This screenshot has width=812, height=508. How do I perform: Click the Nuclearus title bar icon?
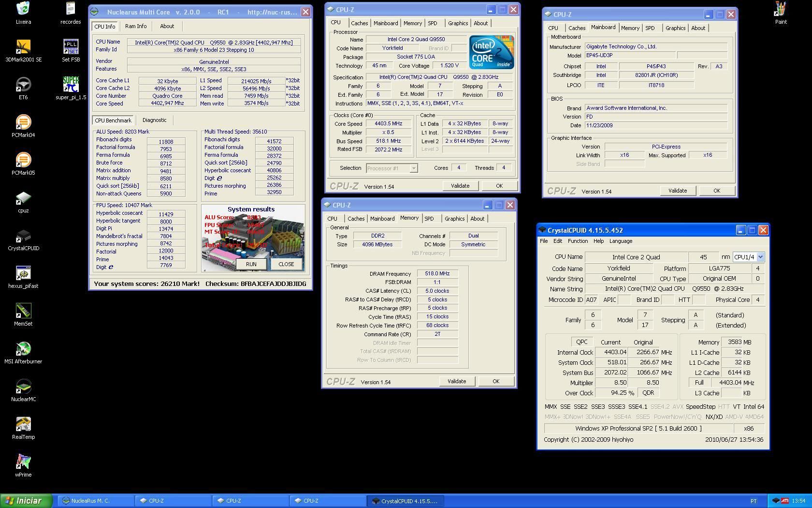(95, 12)
